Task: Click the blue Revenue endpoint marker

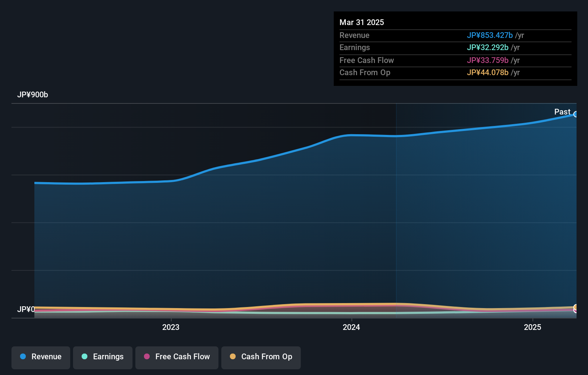Action: pyautogui.click(x=576, y=114)
